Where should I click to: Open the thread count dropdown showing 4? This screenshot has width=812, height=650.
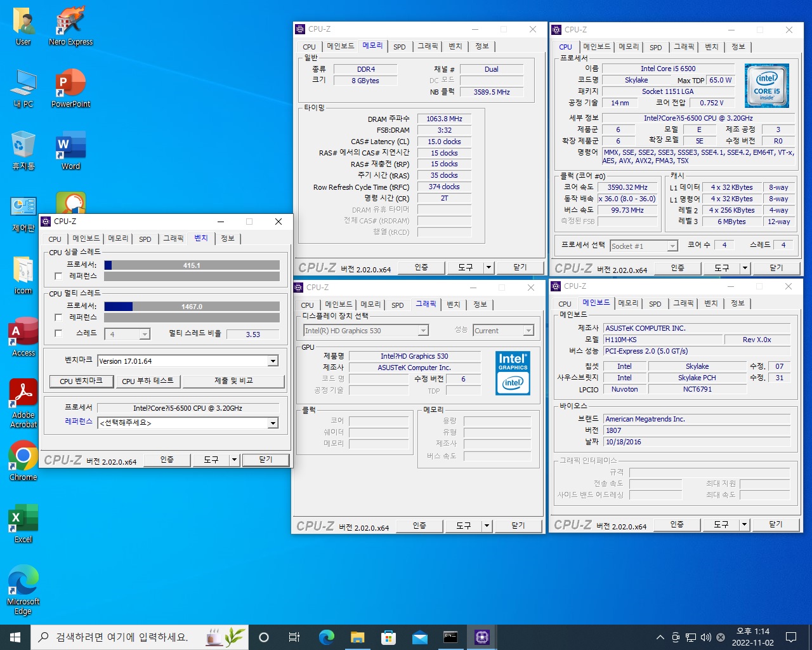point(127,334)
